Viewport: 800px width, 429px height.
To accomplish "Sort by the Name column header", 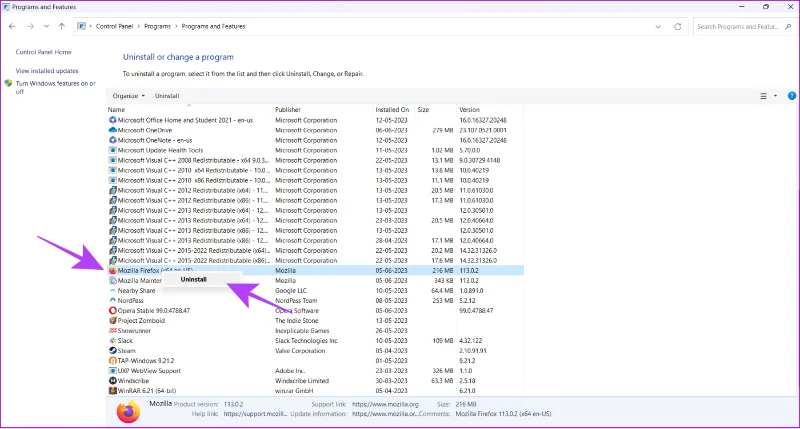I will [116, 110].
